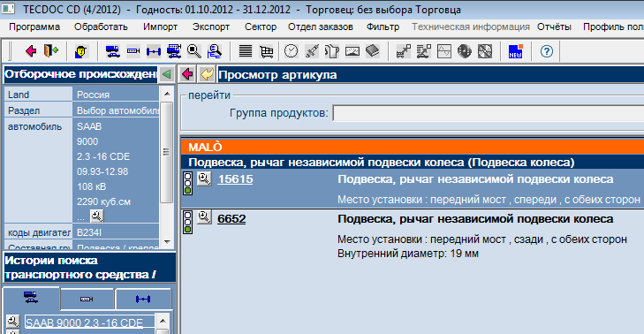Click the spark plug icon
The height and width of the screenshot is (334, 644).
click(x=312, y=51)
